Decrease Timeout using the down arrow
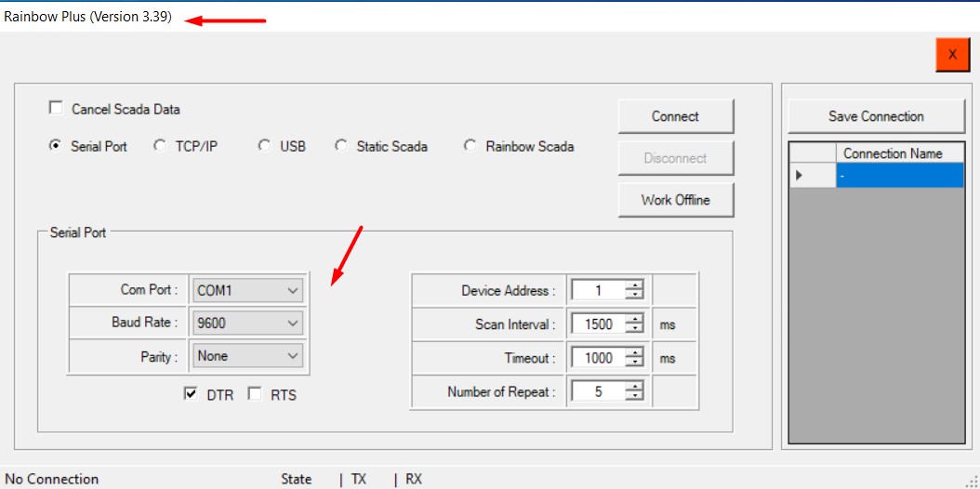 (634, 363)
